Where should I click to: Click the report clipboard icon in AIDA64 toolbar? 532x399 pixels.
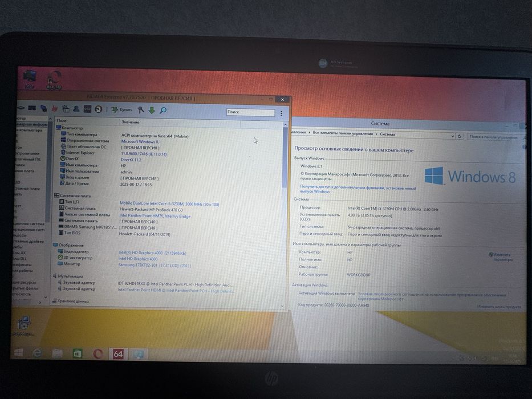(x=66, y=109)
